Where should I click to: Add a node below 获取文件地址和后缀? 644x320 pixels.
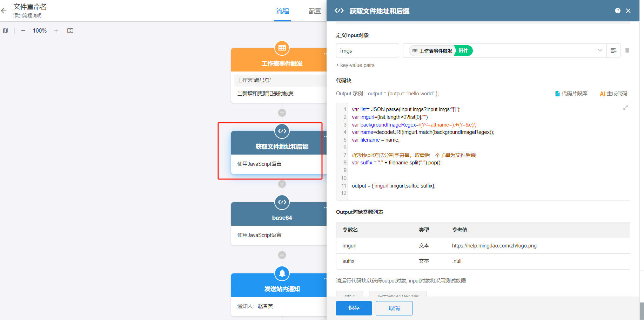pyautogui.click(x=282, y=184)
